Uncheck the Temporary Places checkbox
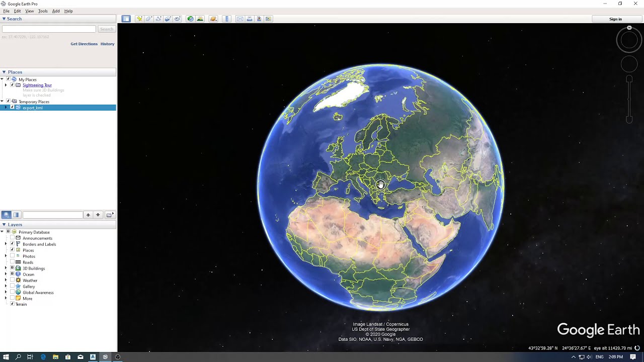This screenshot has height=362, width=644. [8, 102]
